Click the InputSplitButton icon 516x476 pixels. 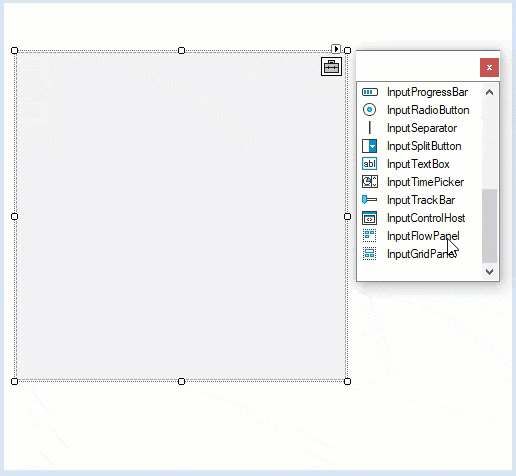(x=370, y=146)
